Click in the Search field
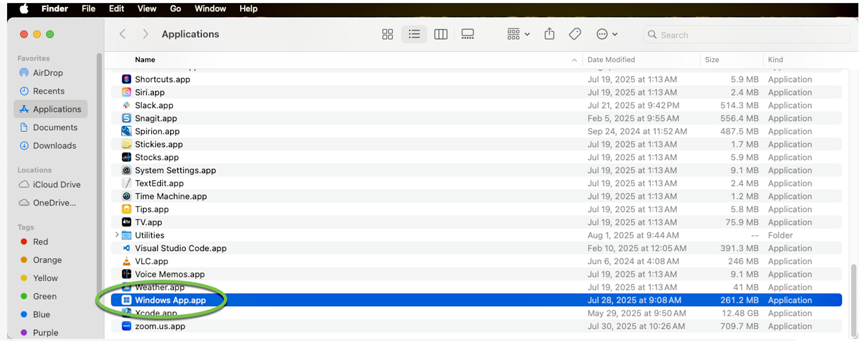868x341 pixels. pos(746,35)
